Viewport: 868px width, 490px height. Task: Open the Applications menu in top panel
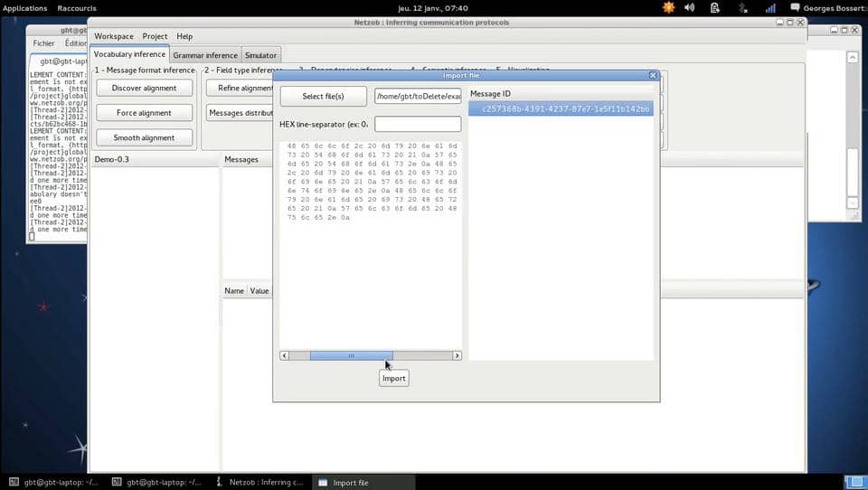tap(25, 8)
